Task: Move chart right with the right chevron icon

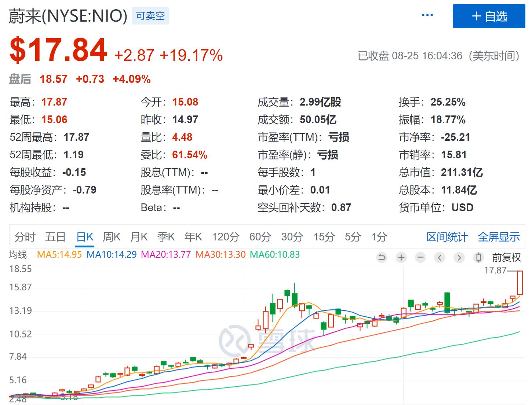Action: 459,258
